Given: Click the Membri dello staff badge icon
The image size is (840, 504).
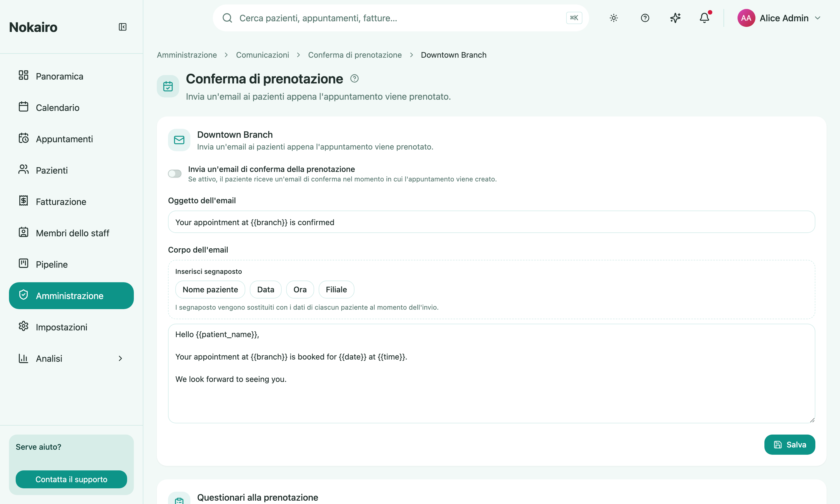Looking at the screenshot, I should [24, 232].
